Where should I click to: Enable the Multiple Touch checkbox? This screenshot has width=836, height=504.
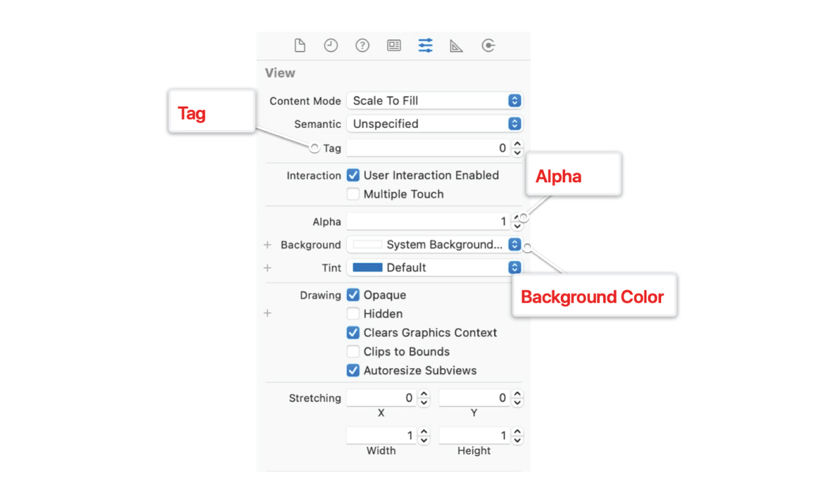click(353, 194)
